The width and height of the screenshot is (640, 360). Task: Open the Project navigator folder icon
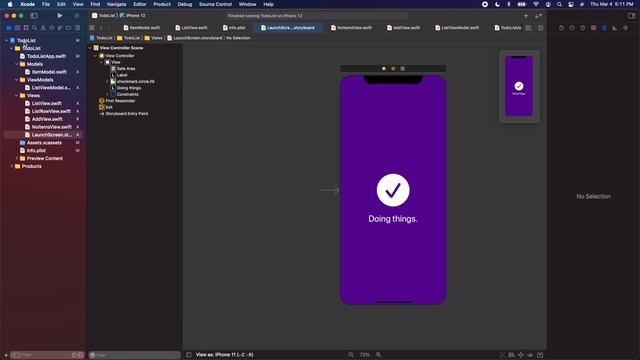(x=9, y=28)
